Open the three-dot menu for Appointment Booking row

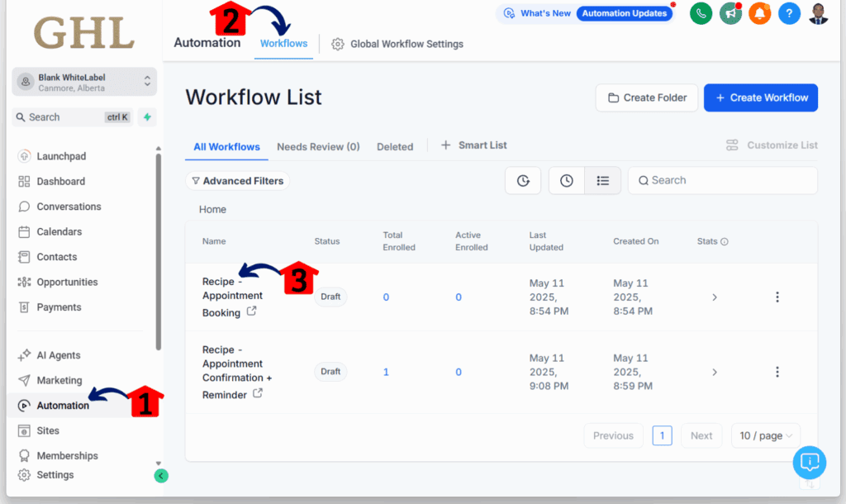(777, 297)
